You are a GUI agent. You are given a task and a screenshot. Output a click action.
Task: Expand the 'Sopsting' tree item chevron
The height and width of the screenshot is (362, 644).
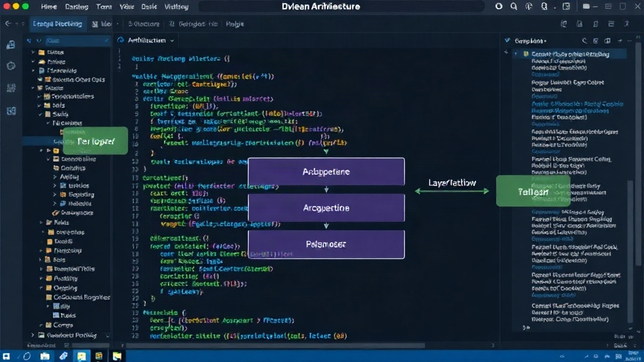tap(55, 195)
